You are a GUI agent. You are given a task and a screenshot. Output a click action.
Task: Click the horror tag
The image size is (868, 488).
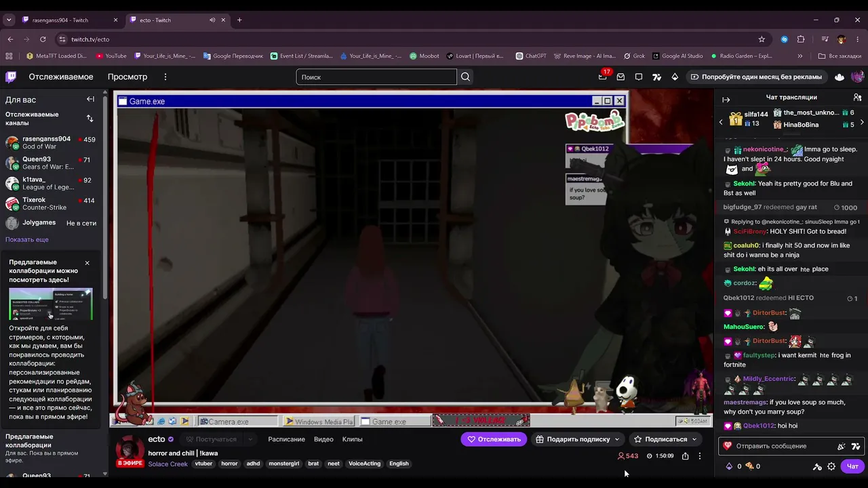(230, 464)
